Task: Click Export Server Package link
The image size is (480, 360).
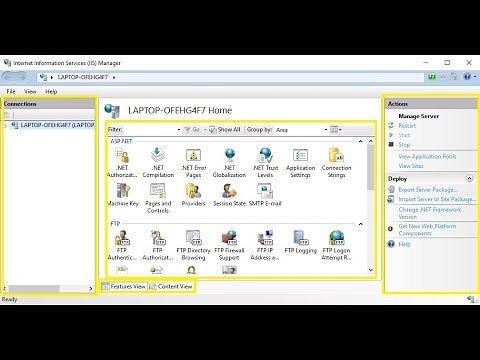Action: pyautogui.click(x=428, y=190)
